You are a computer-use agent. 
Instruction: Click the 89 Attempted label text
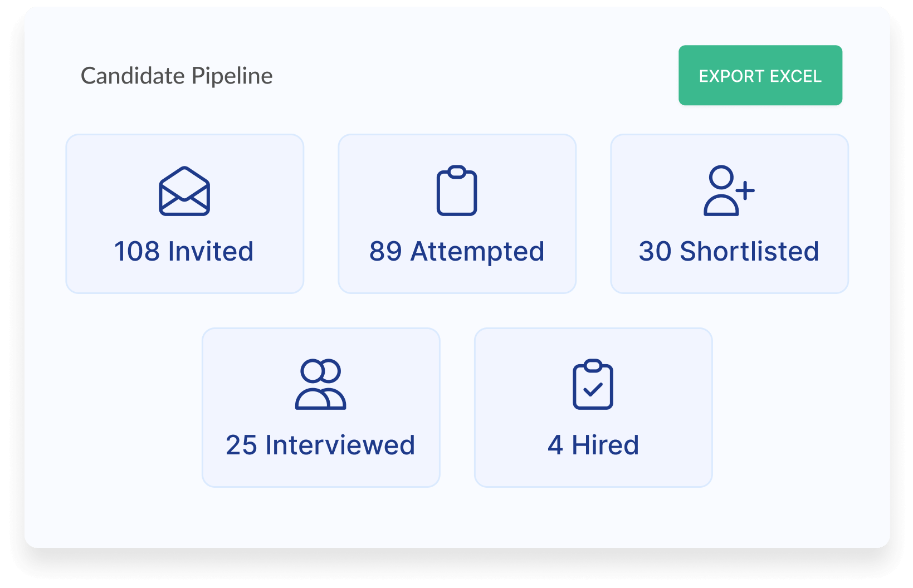[457, 251]
